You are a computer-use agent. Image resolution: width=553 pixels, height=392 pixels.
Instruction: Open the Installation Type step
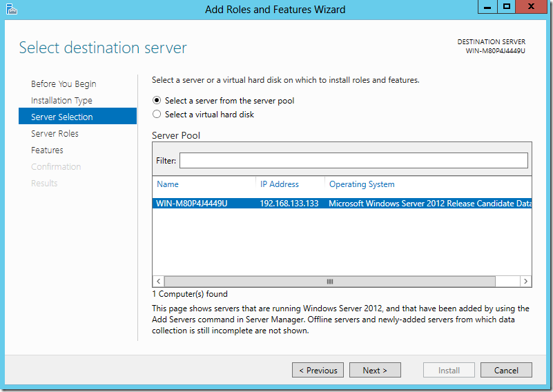coord(61,101)
